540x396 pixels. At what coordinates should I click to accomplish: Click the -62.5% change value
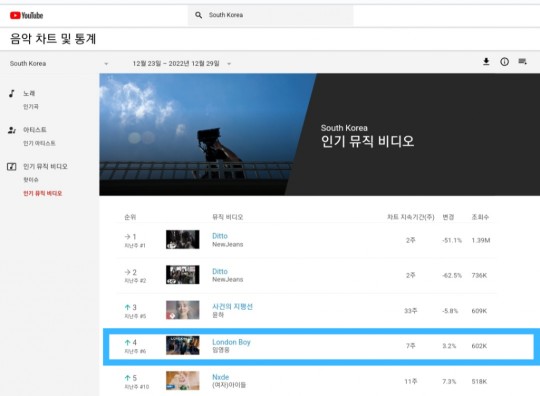[452, 275]
